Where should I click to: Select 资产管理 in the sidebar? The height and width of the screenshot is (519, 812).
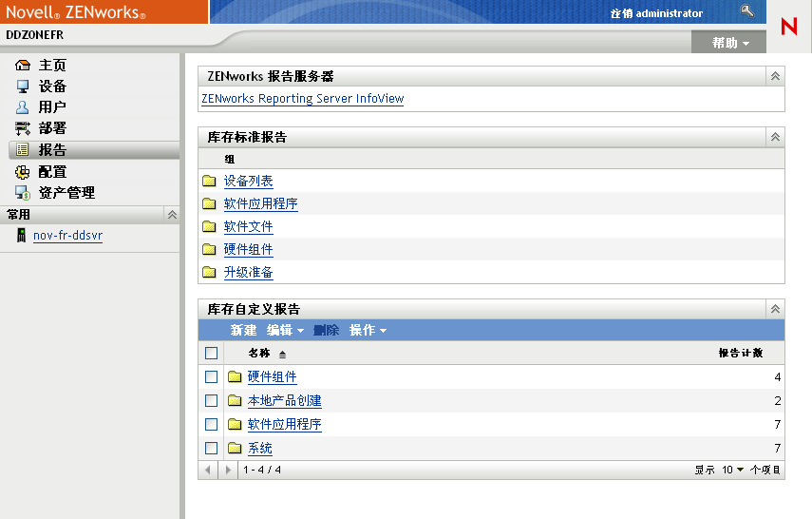(x=66, y=193)
